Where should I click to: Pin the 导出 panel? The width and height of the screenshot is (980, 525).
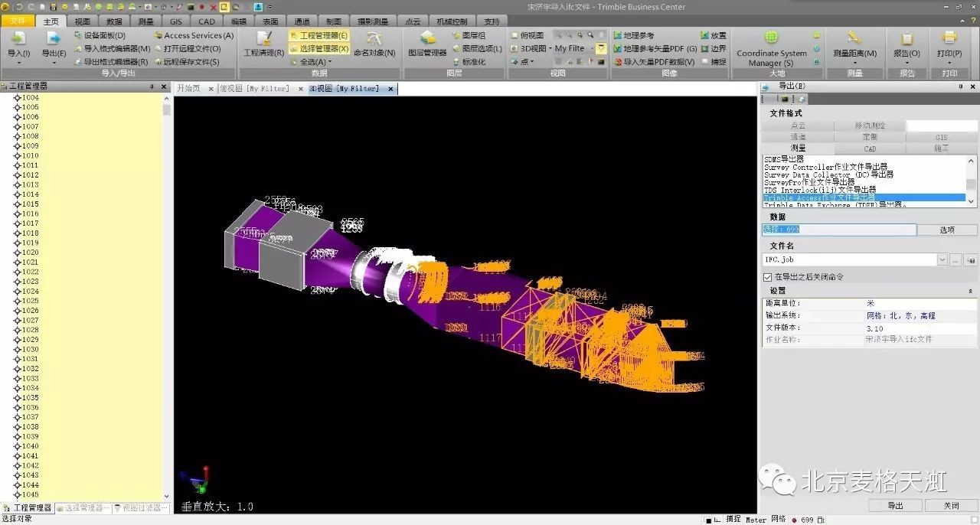tap(961, 86)
